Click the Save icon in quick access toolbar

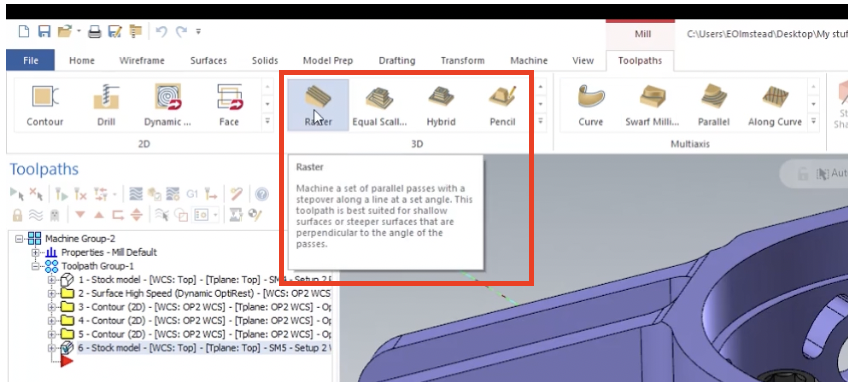44,31
